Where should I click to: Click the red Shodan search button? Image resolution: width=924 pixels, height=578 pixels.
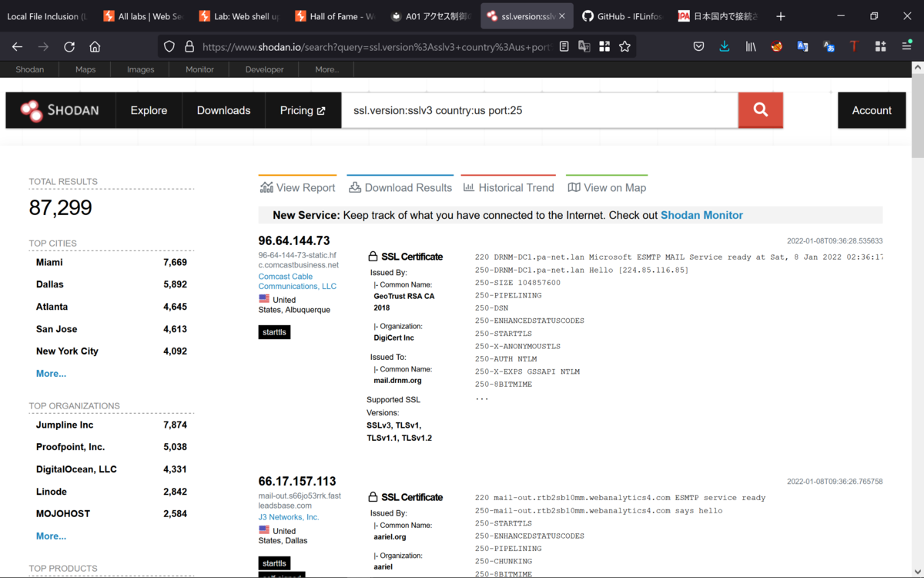pos(761,110)
